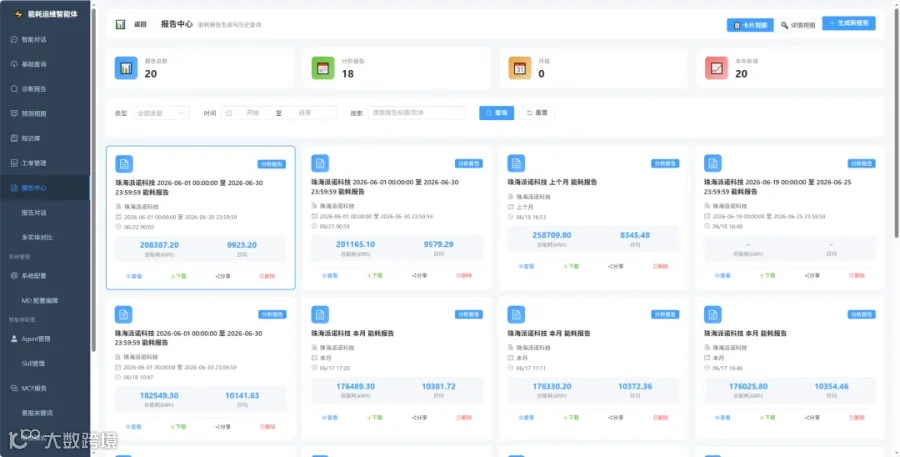Click 分析报告 tag on 258709.80 card

(665, 164)
